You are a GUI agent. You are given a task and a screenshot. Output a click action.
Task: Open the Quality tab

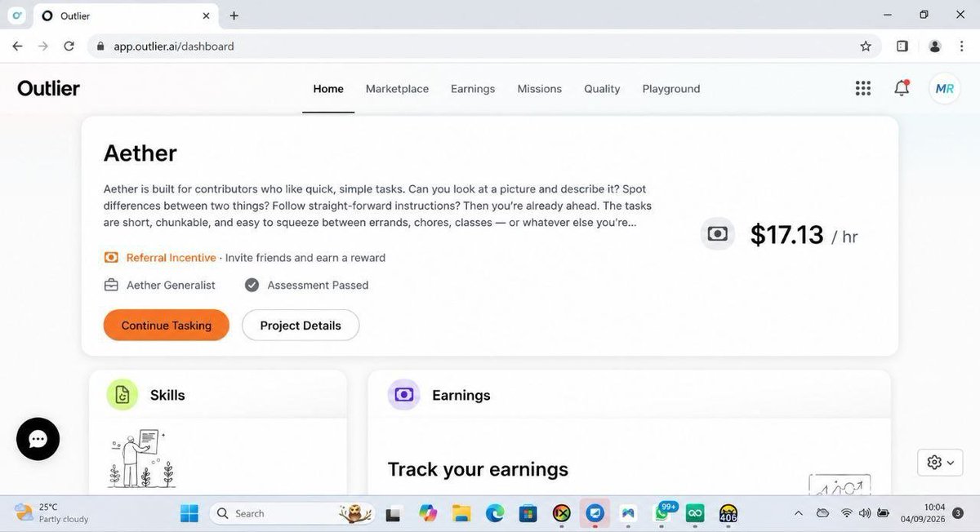point(602,89)
